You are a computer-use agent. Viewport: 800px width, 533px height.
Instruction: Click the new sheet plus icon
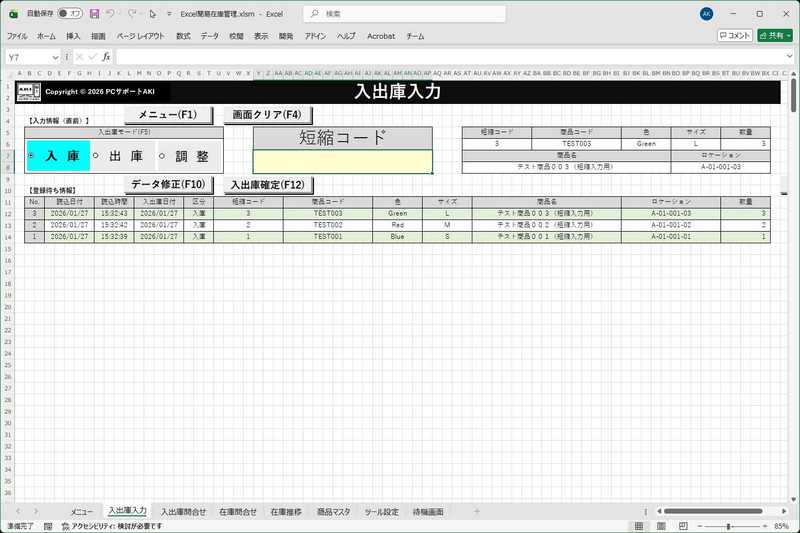(x=477, y=511)
